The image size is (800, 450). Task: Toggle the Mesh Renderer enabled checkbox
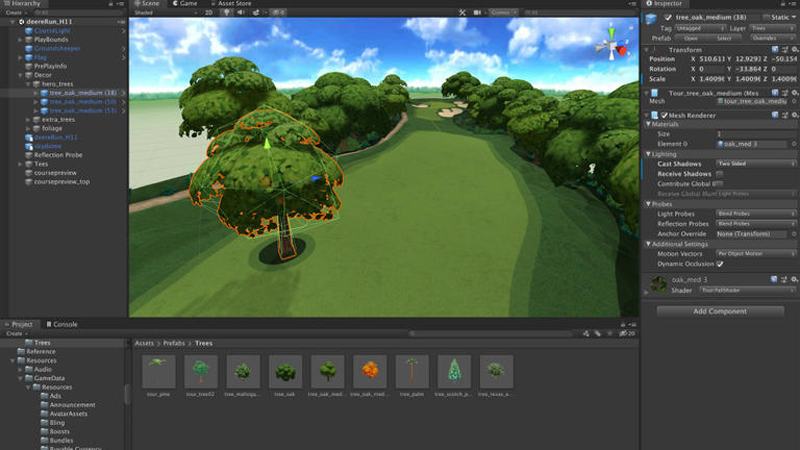(664, 115)
